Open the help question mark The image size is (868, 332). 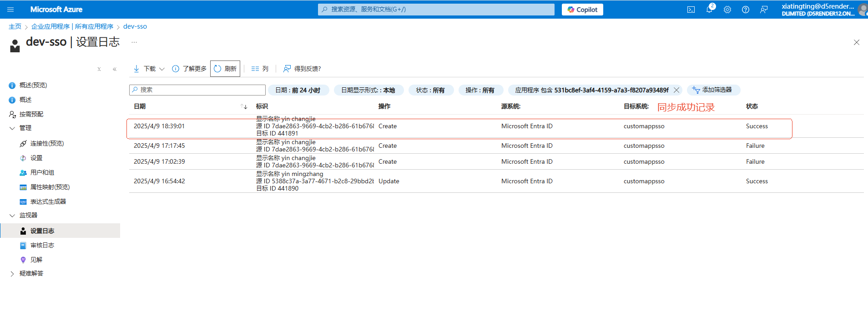pos(746,10)
